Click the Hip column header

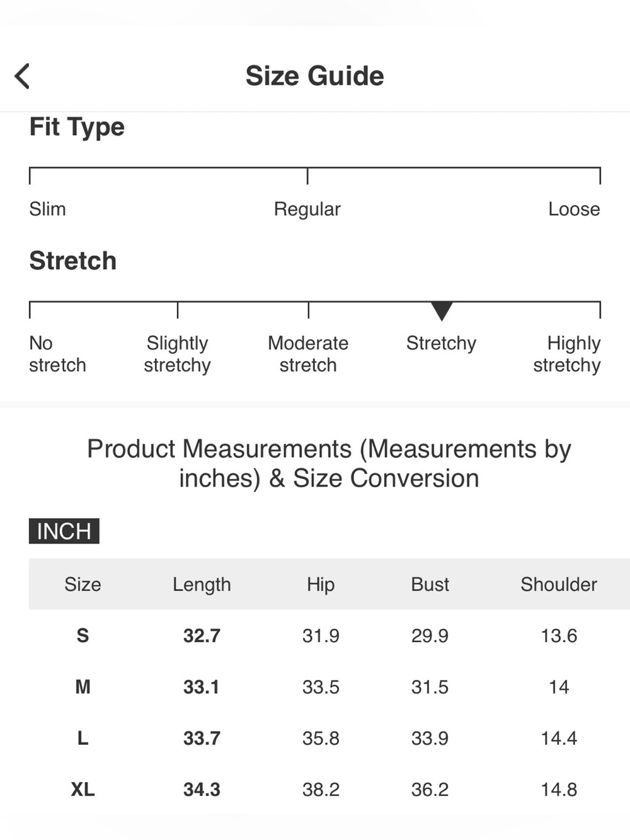321,585
